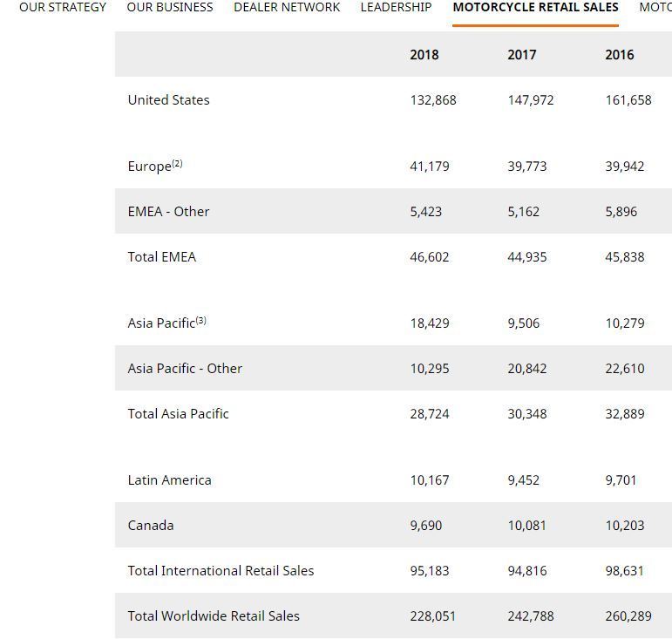
Task: Open the Europe footnote (2) superscript
Action: click(x=178, y=163)
